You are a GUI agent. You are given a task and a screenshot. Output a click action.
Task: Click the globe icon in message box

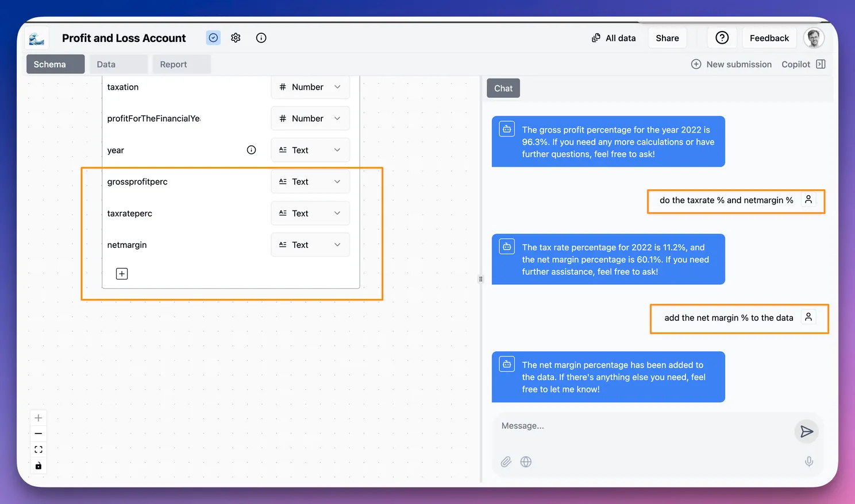pos(526,462)
